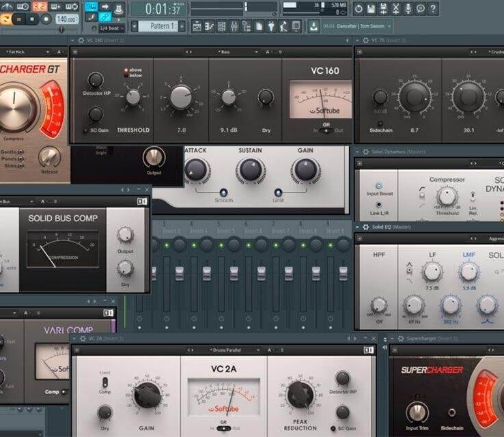The width and height of the screenshot is (504, 437).
Task: Toggle the Smooth switch under Attack knob
Action: coord(224,193)
